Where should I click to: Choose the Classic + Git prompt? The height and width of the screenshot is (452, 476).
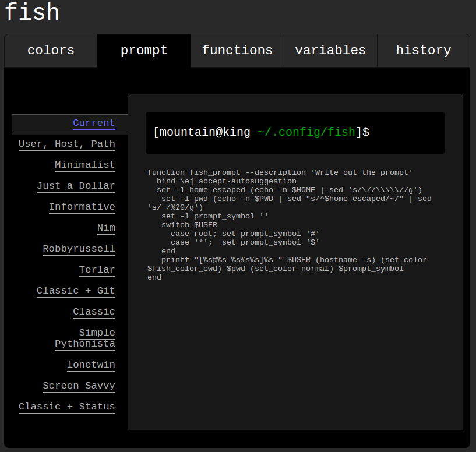(76, 291)
